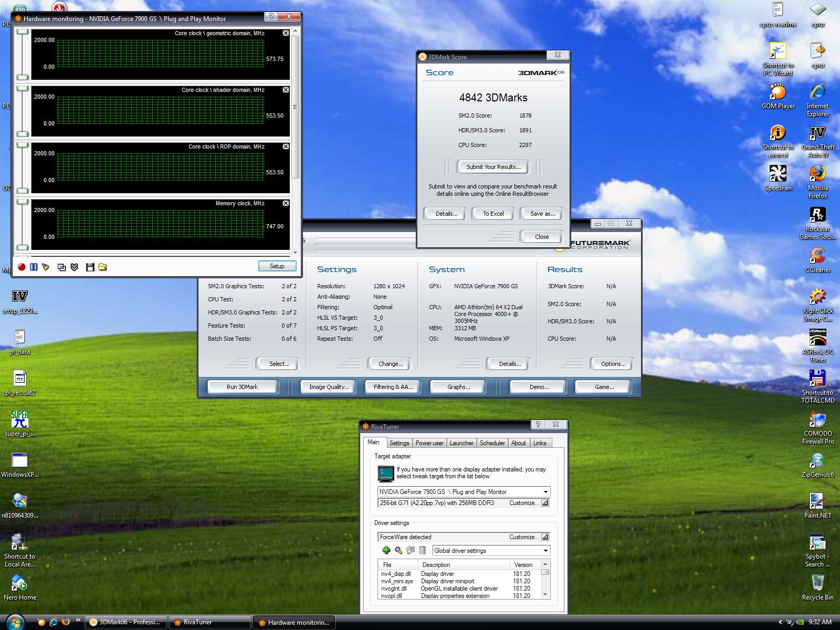840x630 pixels.
Task: Click the magnifier icon in RivaTuner Driver settings
Action: tap(398, 550)
